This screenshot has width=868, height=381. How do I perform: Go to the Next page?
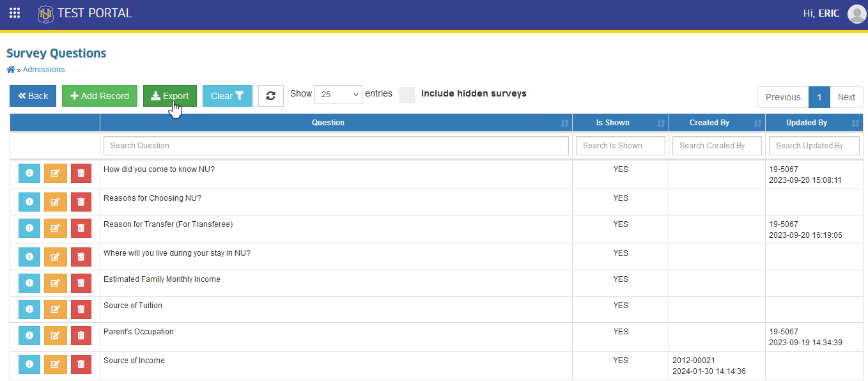(x=846, y=97)
